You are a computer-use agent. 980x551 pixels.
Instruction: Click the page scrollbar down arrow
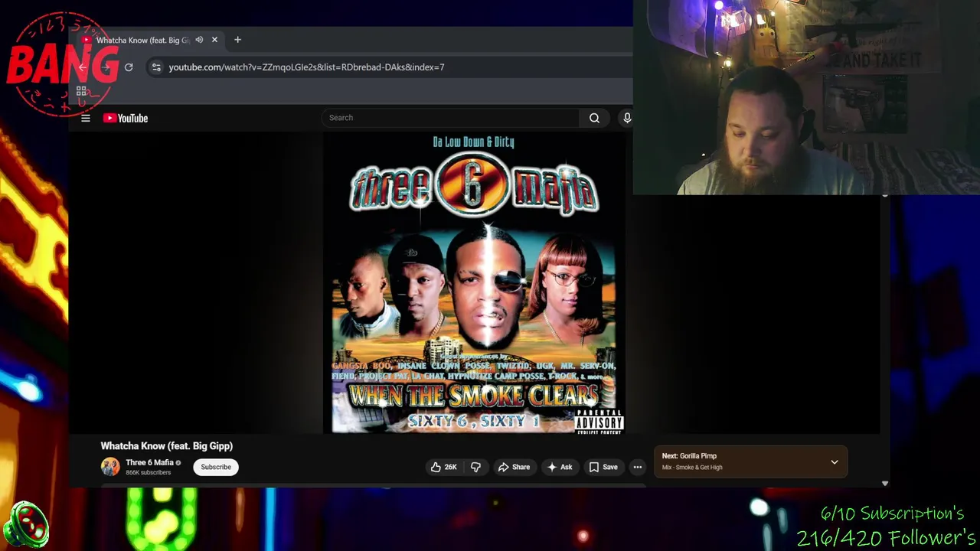[885, 484]
